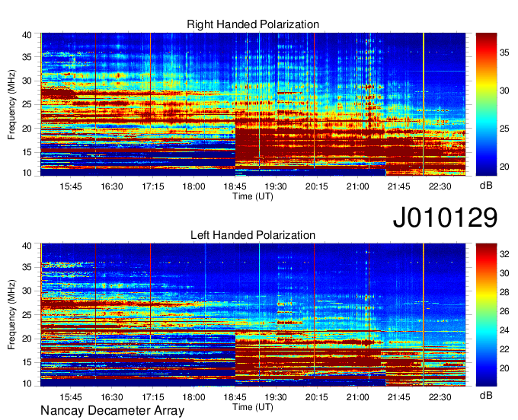
Task: Click 16:30 time tick on Right Handed plot
Action: pos(112,186)
